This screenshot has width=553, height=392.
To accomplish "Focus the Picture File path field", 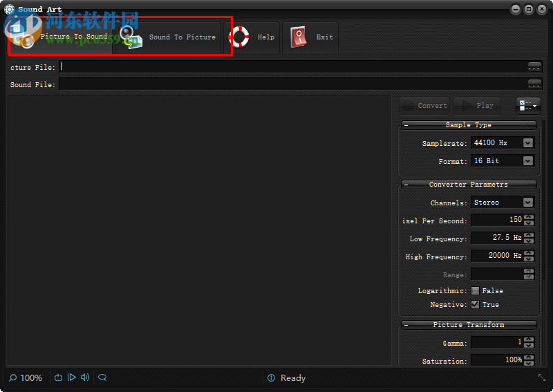I will 293,66.
